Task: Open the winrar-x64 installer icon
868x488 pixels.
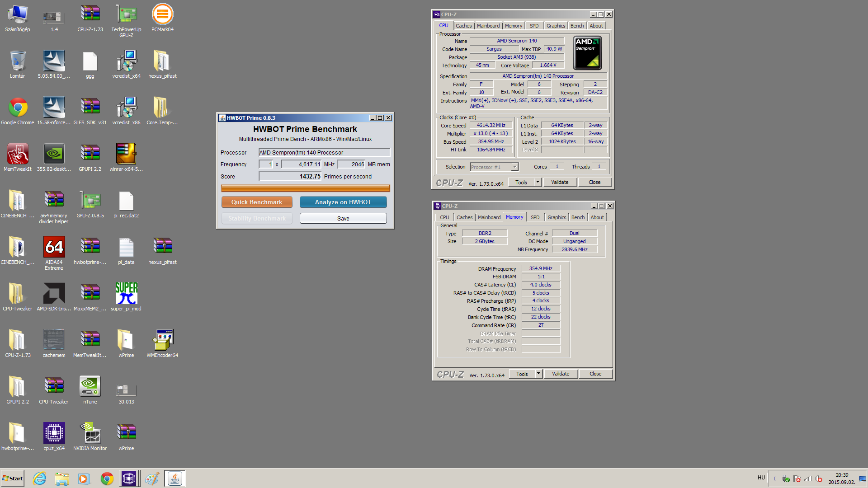Action: tap(126, 158)
